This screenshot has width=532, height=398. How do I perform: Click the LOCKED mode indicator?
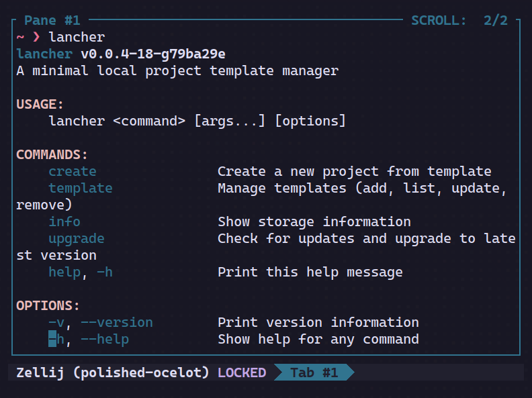(x=241, y=372)
